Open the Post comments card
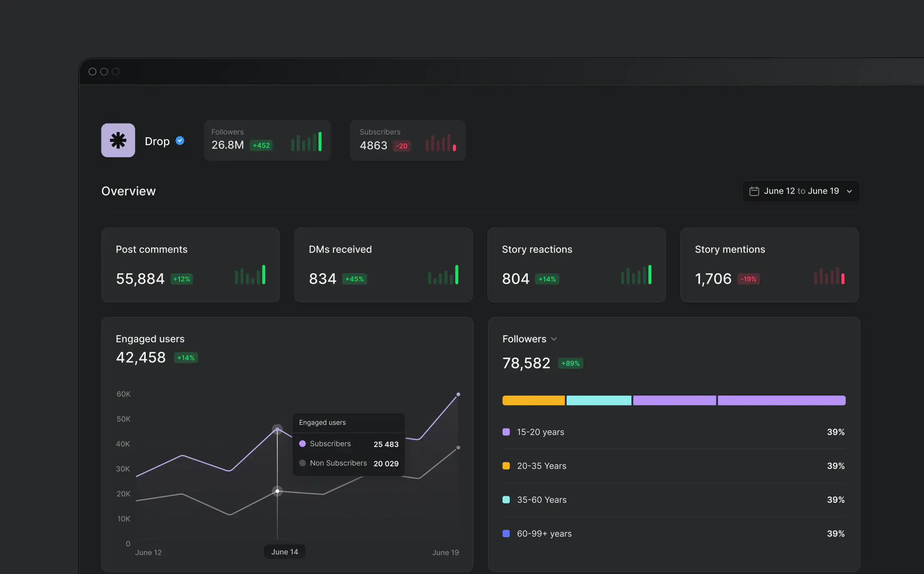The image size is (924, 574). coord(190,265)
